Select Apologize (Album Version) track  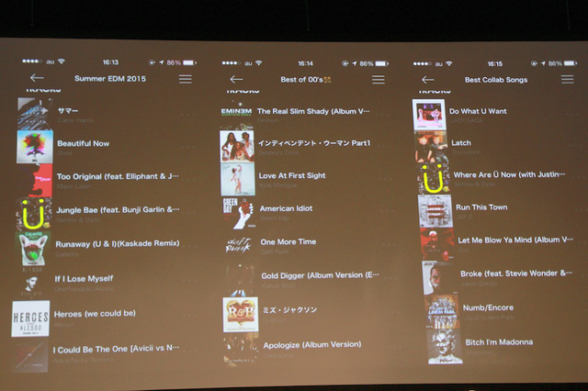pos(311,344)
